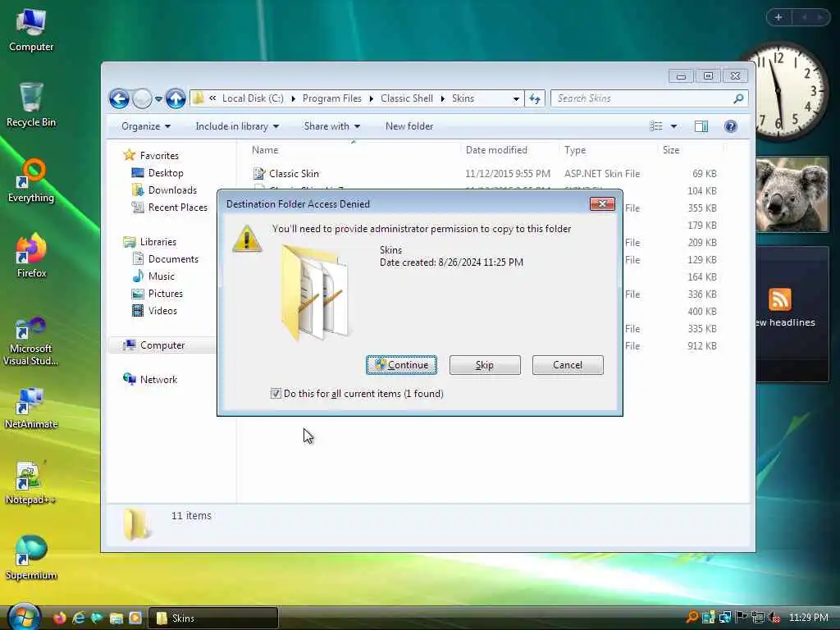This screenshot has width=840, height=630.
Task: Open Videos library
Action: click(162, 311)
